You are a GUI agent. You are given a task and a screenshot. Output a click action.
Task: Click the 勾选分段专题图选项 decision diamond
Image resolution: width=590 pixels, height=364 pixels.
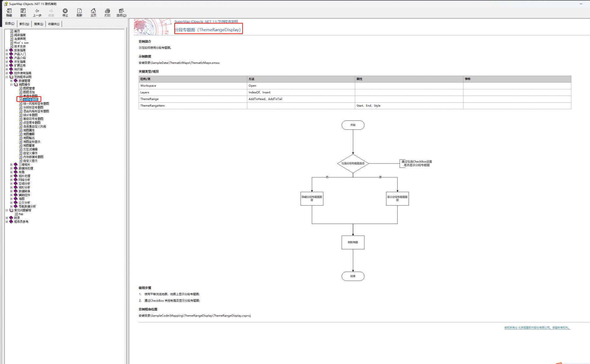tap(353, 163)
